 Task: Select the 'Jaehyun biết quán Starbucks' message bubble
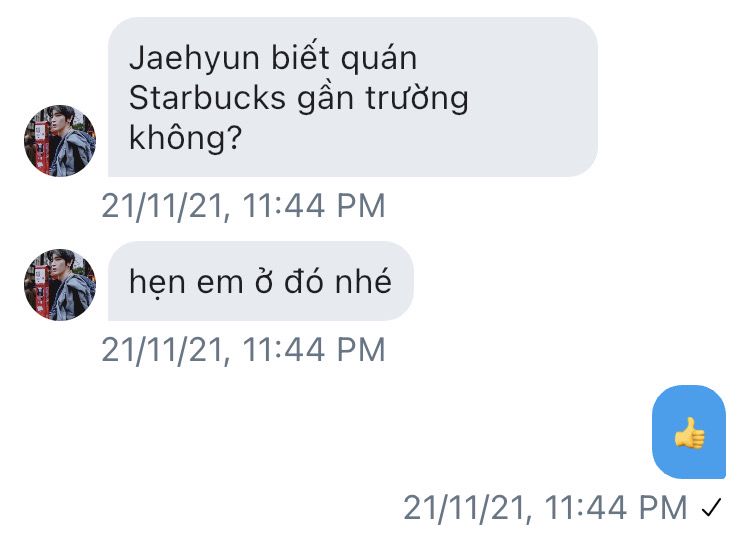(353, 97)
